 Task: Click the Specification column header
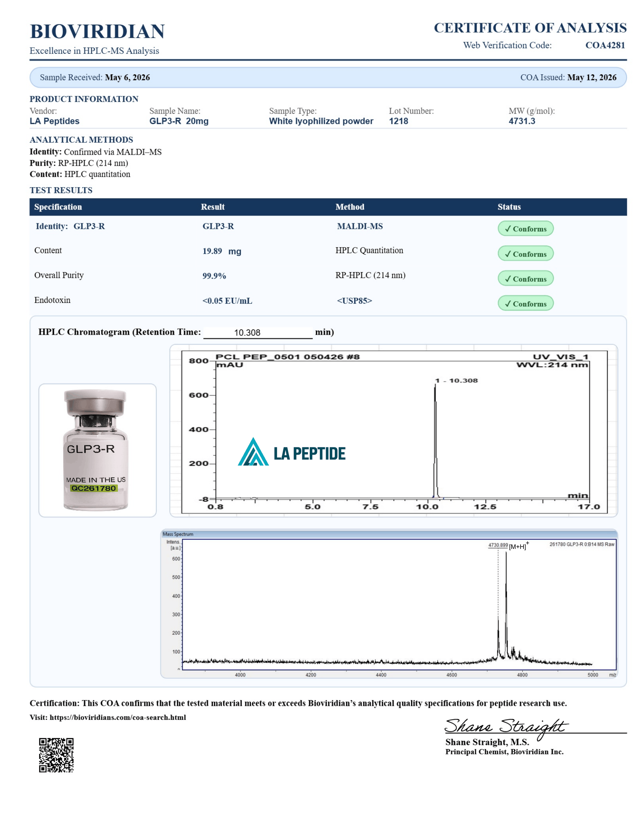(58, 207)
